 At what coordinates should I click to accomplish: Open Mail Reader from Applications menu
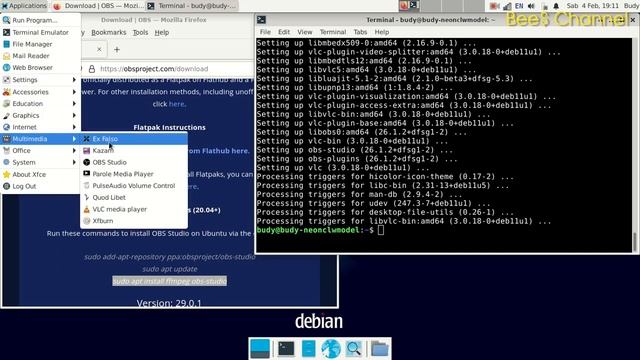click(40, 56)
